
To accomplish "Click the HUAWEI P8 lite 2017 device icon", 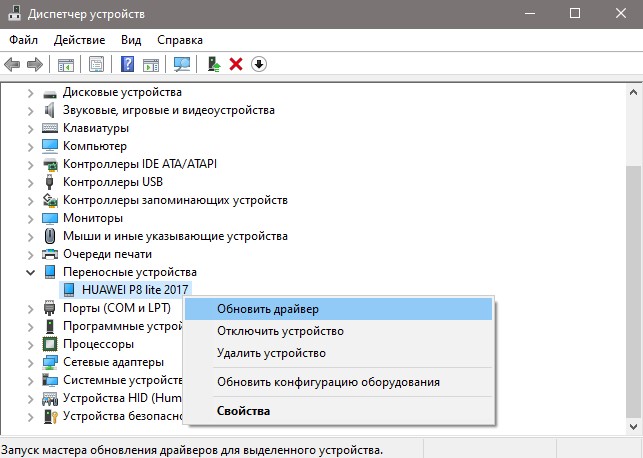I will pos(69,290).
